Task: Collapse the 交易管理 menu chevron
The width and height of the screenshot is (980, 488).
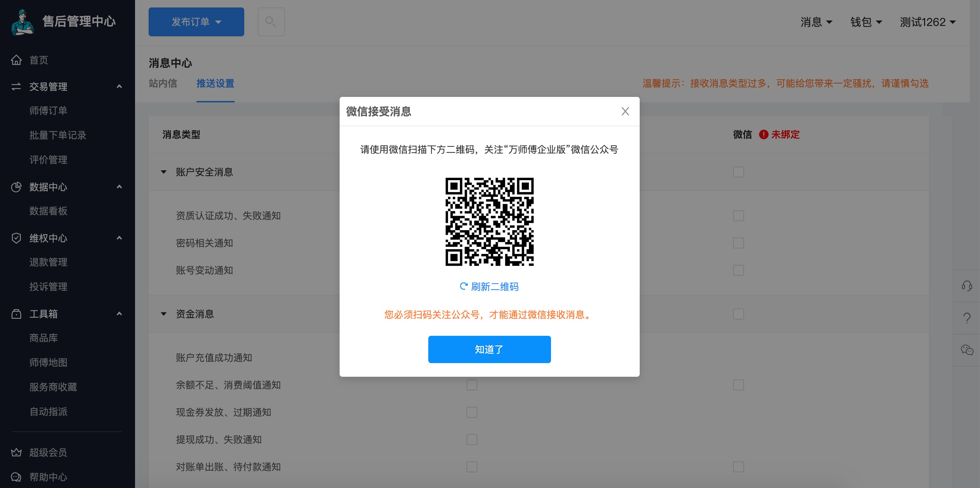Action: 119,86
